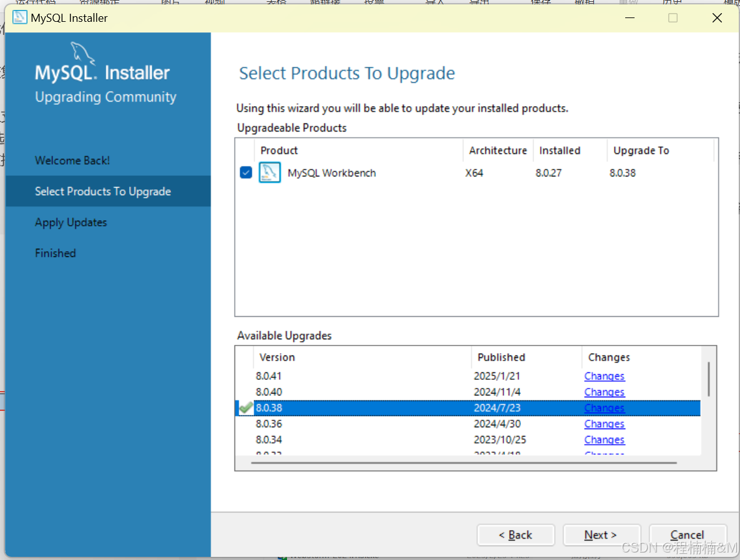Click the Back button
The image size is (740, 560).
[x=516, y=535]
